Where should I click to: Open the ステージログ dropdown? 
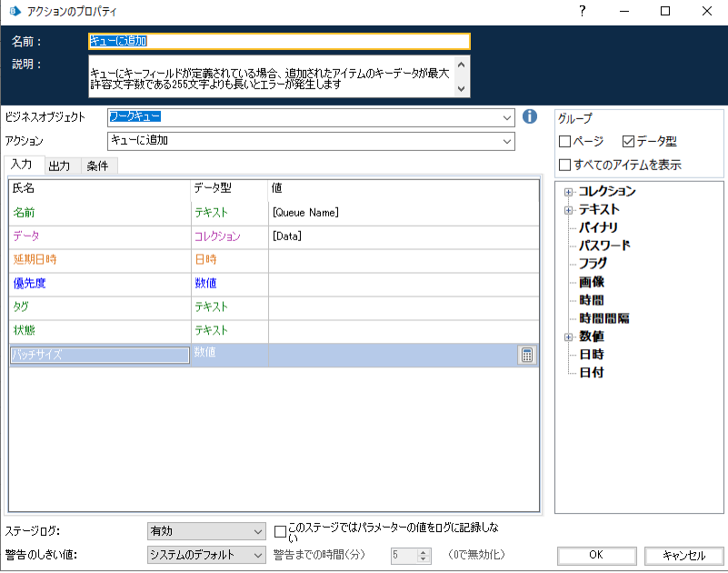(x=258, y=531)
